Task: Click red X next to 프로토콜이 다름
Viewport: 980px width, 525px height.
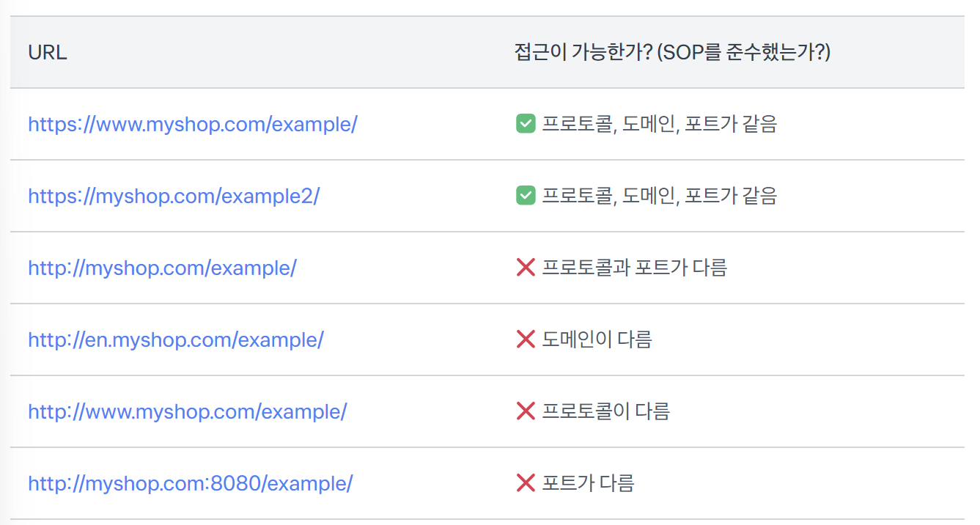Action: click(x=526, y=412)
